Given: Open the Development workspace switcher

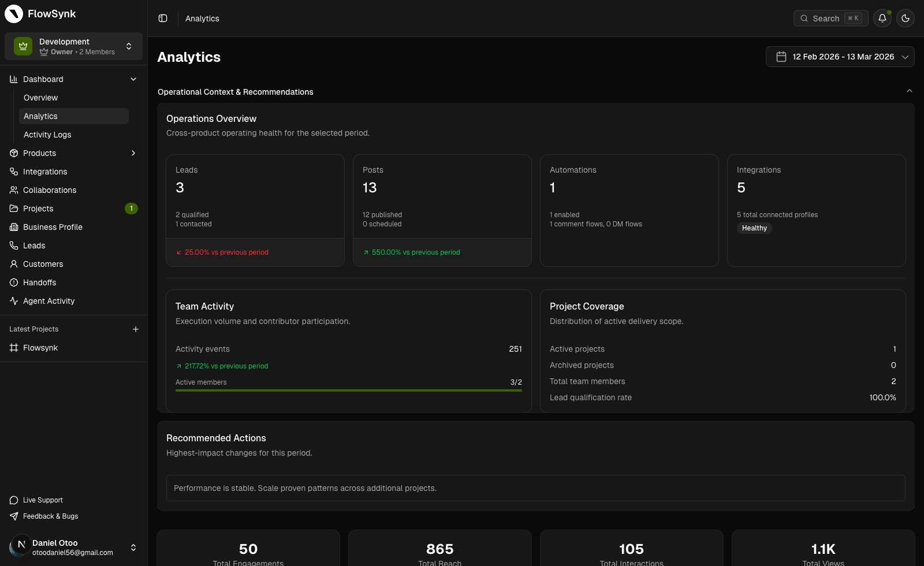Looking at the screenshot, I should pyautogui.click(x=73, y=46).
